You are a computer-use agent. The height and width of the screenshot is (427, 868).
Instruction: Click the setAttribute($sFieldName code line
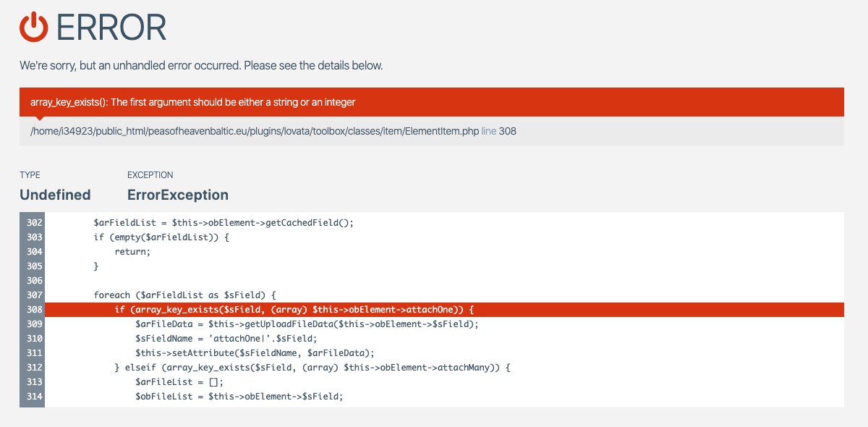255,353
